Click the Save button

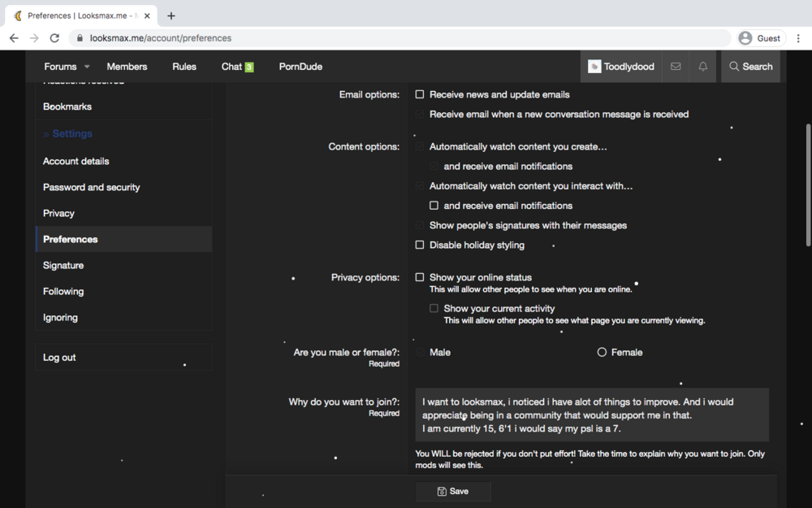453,491
